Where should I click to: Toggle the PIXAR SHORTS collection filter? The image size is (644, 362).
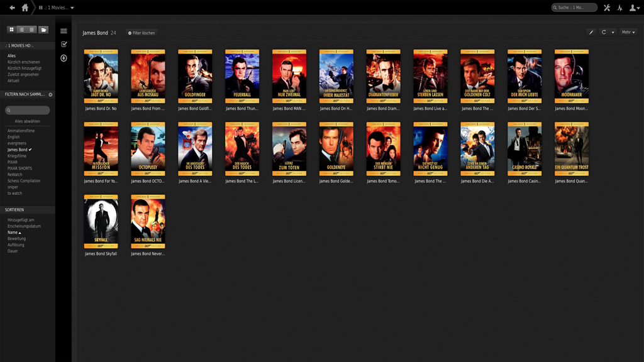click(19, 168)
